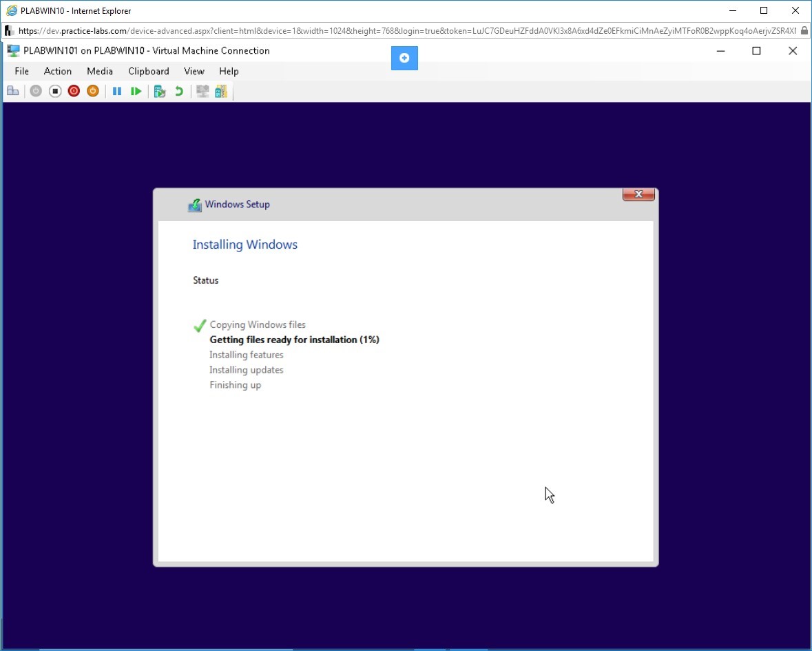
Task: Open the Action menu
Action: click(x=57, y=72)
